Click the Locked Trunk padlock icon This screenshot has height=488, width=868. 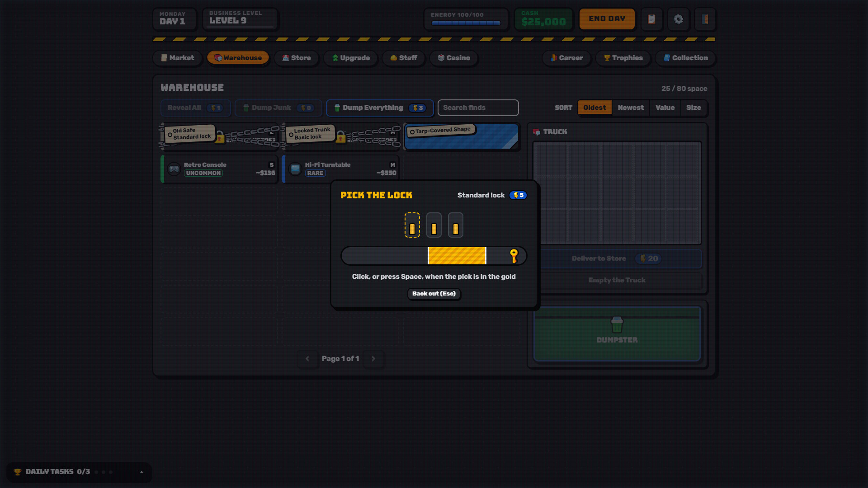pos(341,136)
